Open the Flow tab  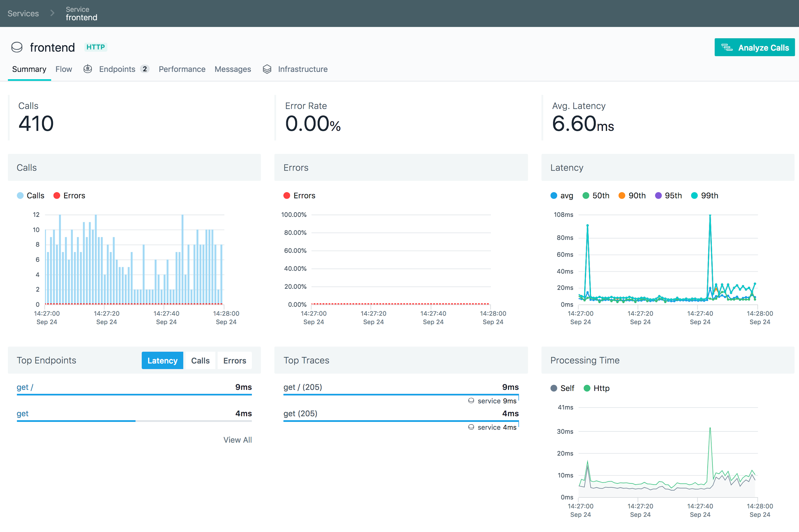tap(64, 69)
